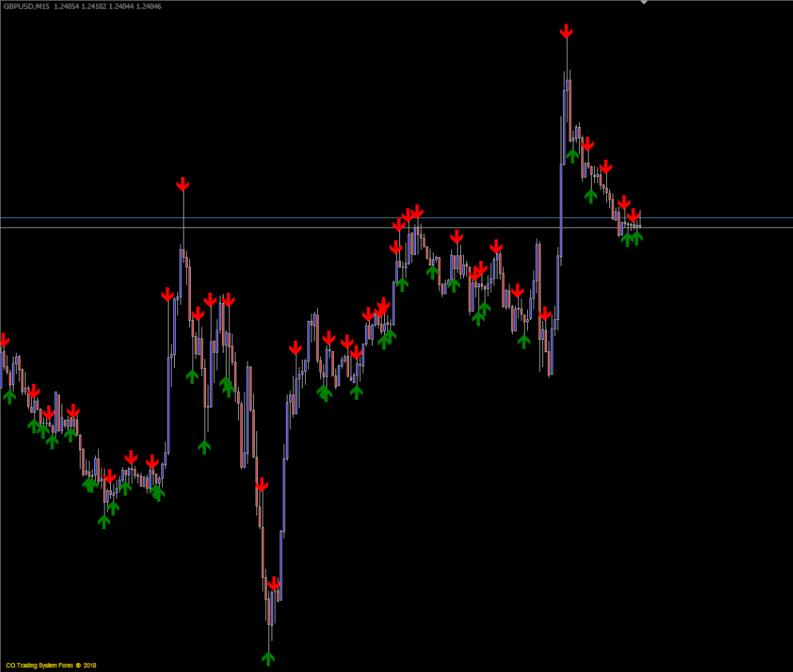
Task: Click the red arrow just above the lowest candles
Action: [x=274, y=584]
